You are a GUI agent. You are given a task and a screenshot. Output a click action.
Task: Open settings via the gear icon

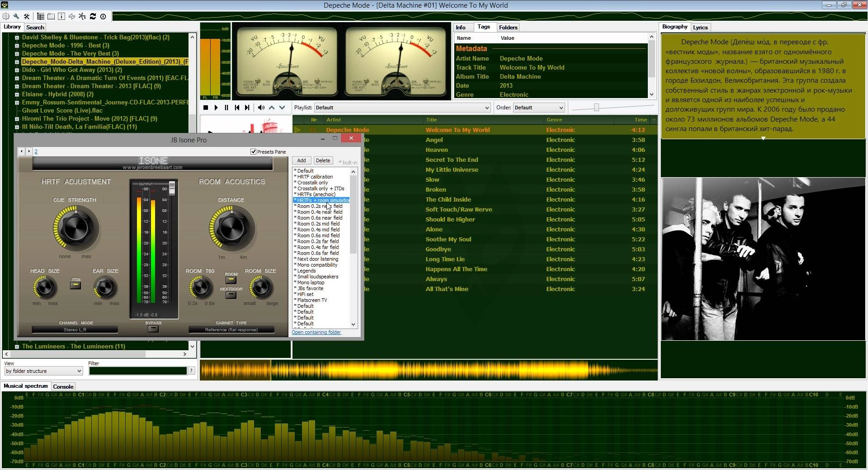6,16
